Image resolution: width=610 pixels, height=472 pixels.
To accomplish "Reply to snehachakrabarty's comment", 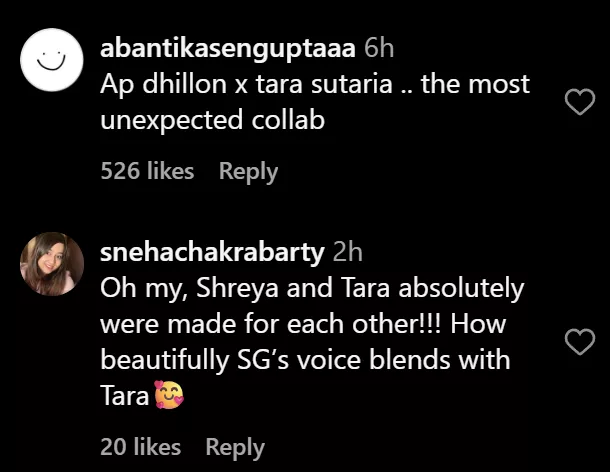I will click(235, 446).
